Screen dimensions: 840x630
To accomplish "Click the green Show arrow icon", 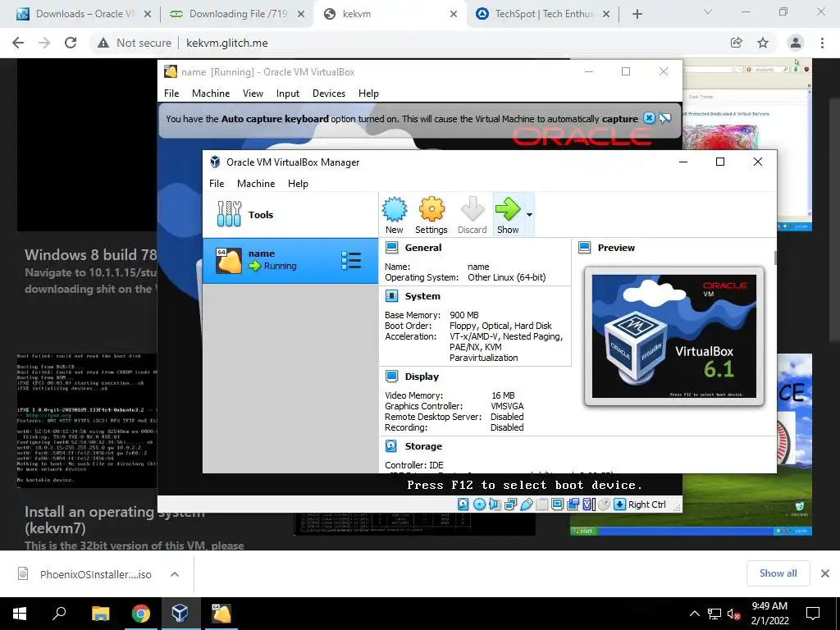I will [507, 209].
